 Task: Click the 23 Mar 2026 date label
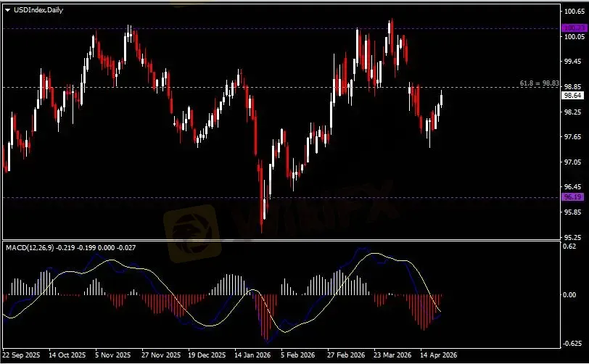pos(392,355)
